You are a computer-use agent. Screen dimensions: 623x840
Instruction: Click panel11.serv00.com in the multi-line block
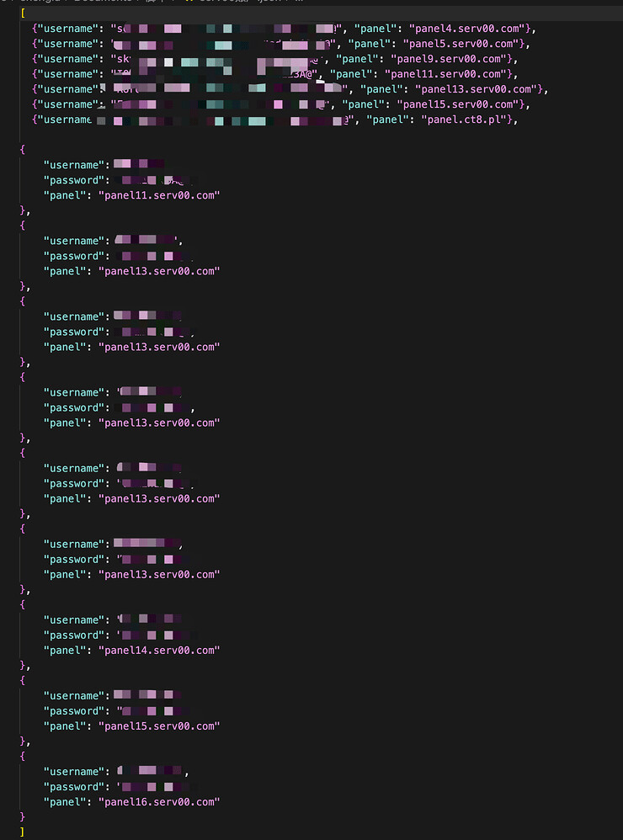click(x=159, y=195)
